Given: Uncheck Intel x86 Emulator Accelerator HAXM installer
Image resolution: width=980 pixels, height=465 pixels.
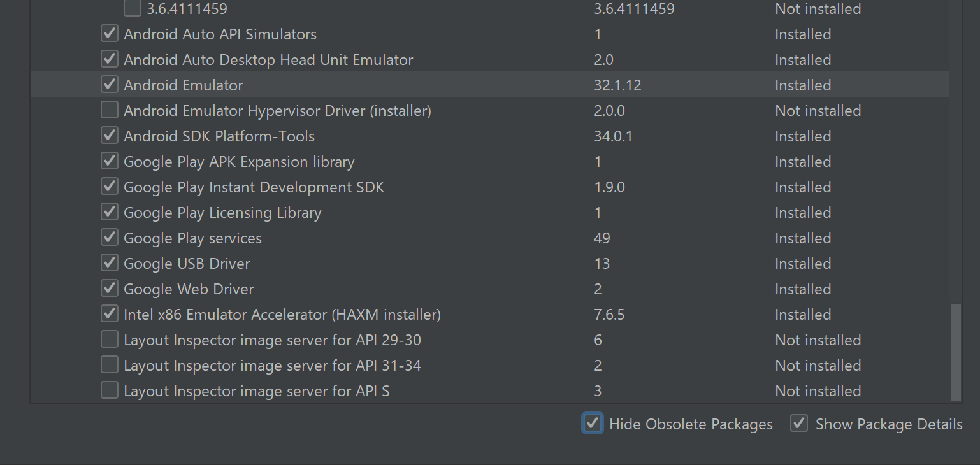Looking at the screenshot, I should [x=110, y=314].
